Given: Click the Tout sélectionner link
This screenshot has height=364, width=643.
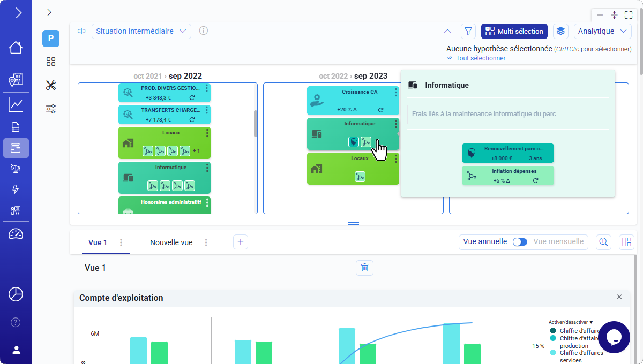Looking at the screenshot, I should pos(480,58).
